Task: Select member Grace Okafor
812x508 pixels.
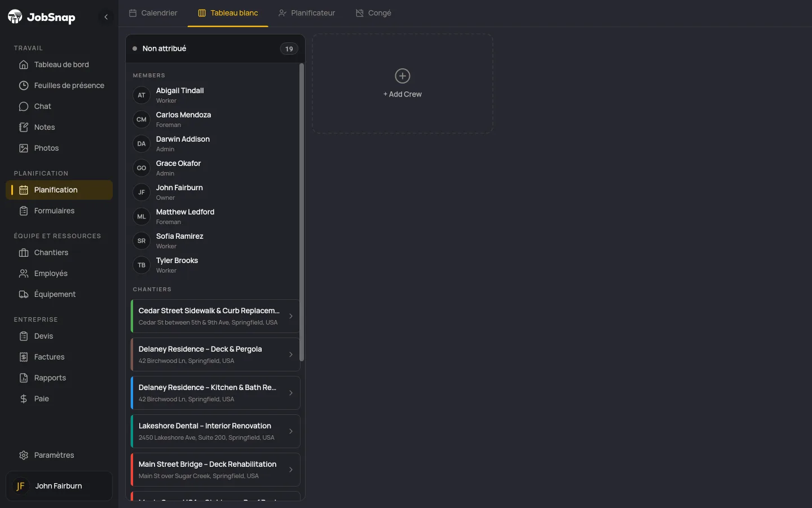Action: [214, 168]
